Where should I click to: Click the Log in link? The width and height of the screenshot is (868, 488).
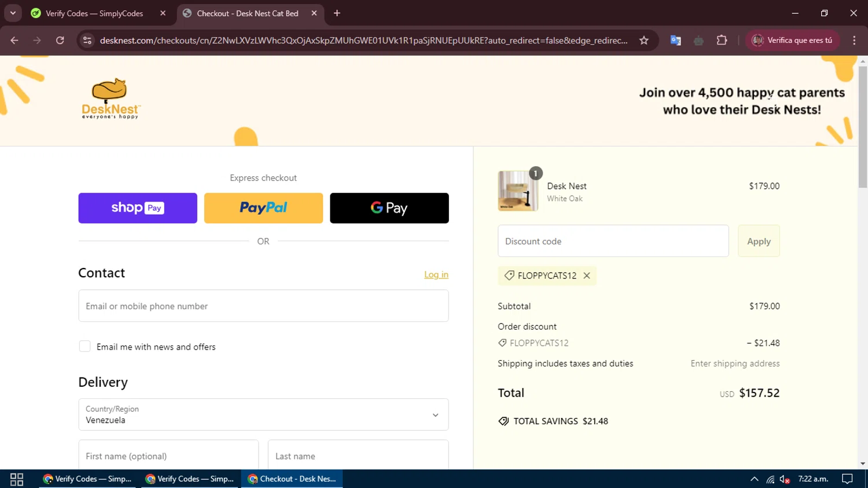tap(436, 274)
